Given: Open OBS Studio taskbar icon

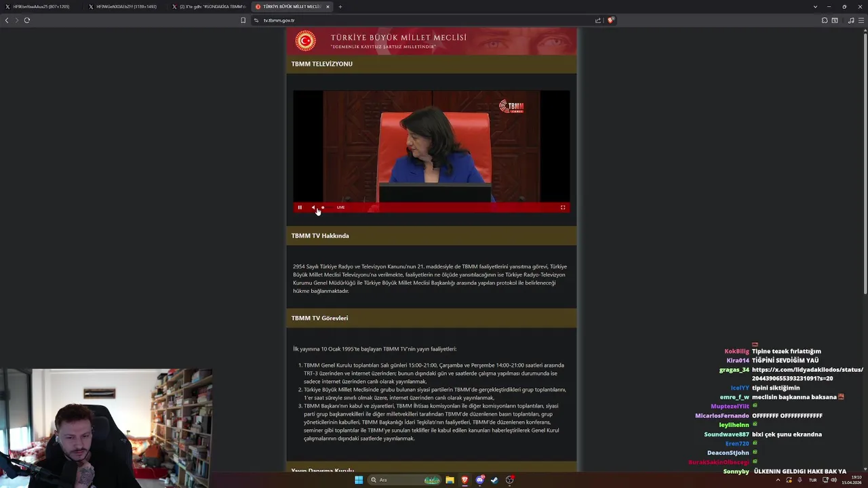Looking at the screenshot, I should tap(509, 480).
